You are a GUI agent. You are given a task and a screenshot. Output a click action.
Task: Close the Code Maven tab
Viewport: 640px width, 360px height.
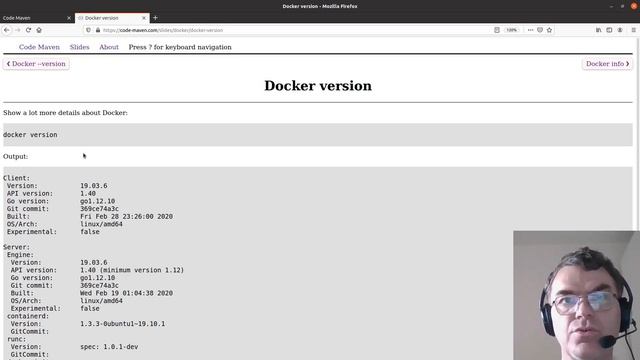point(69,18)
